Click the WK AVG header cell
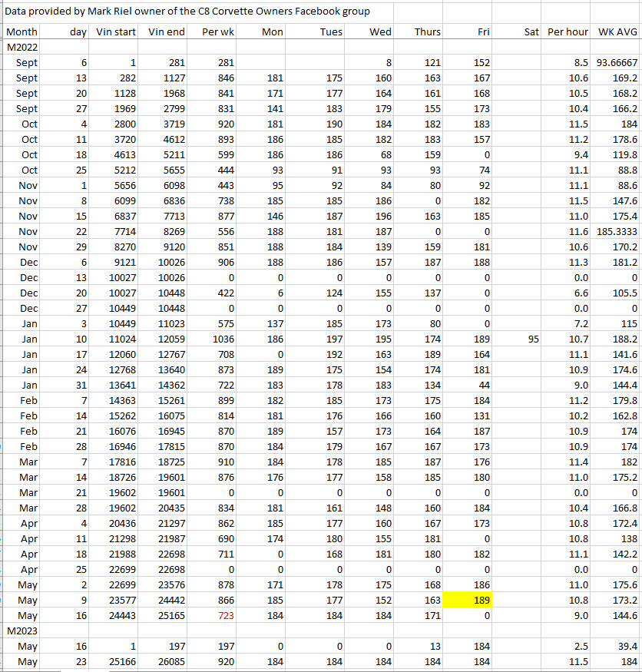Screen dimensions: 642x672 pyautogui.click(x=617, y=32)
